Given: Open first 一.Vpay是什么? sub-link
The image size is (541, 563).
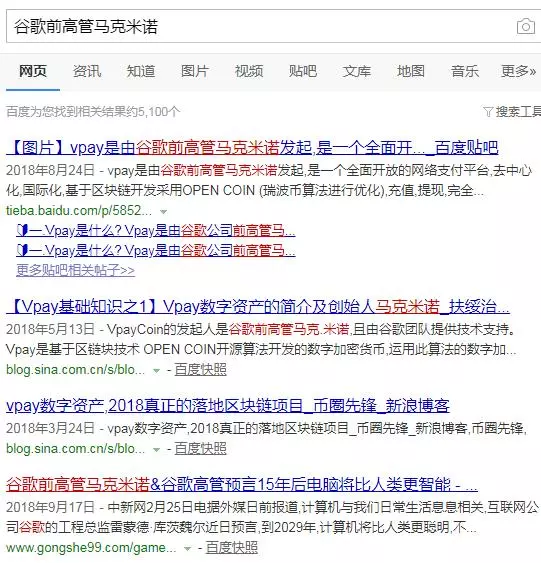Looking at the screenshot, I should pyautogui.click(x=156, y=231).
